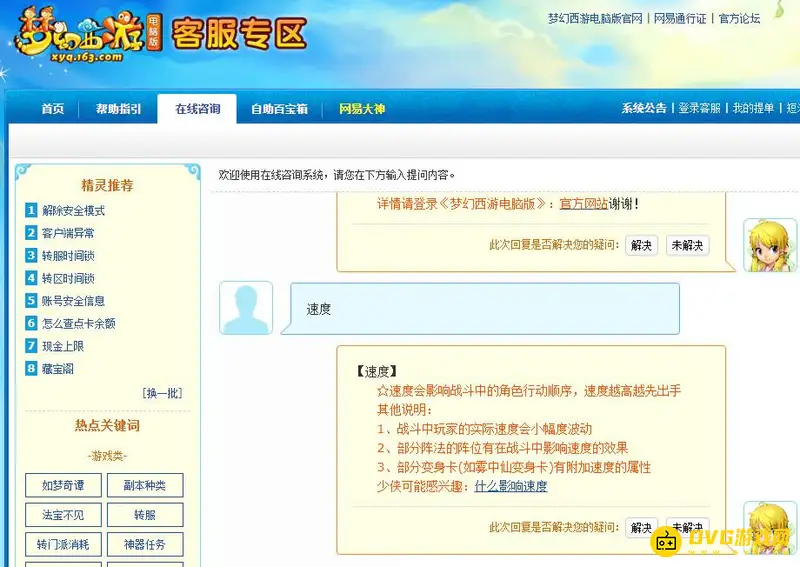Screen dimensions: 800x567
Task: Select recommended item 3 转服时间锁
Action: tap(68, 255)
